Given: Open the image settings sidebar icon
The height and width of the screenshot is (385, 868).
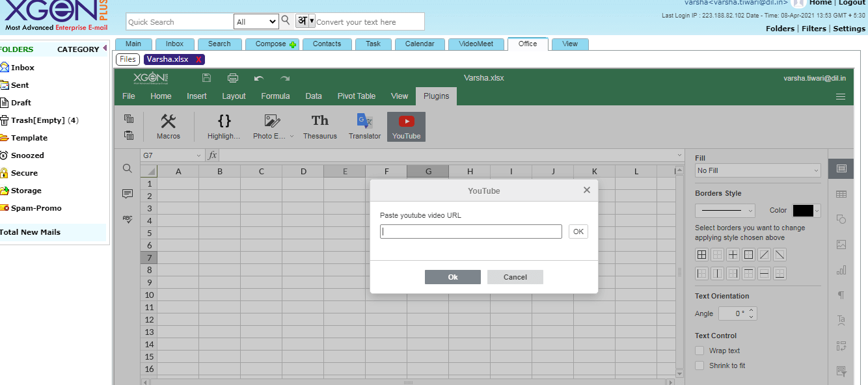Looking at the screenshot, I should coord(841,245).
